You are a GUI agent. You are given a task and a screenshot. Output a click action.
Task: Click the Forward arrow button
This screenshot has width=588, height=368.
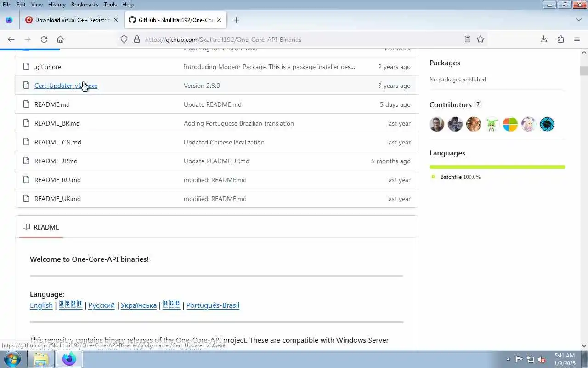click(28, 40)
